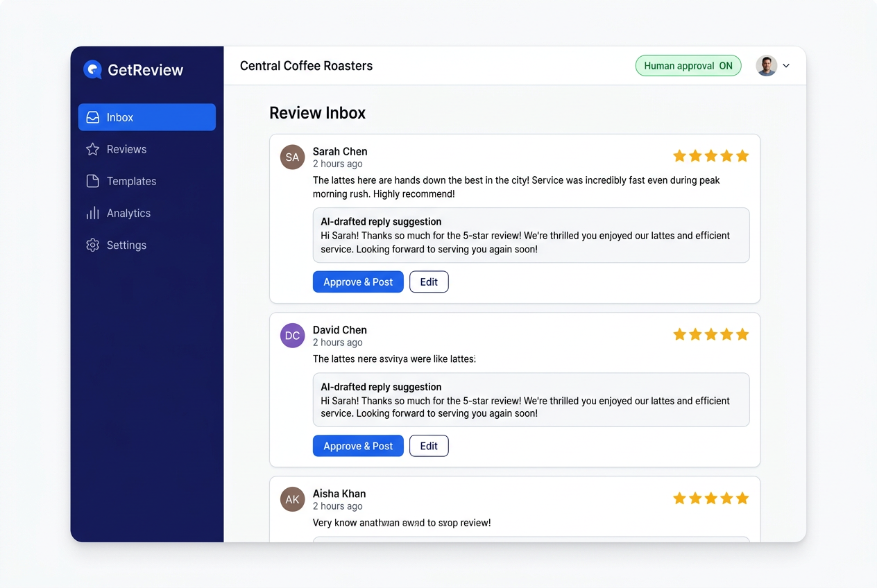Image resolution: width=877 pixels, height=588 pixels.
Task: Open the Inbox menu item
Action: point(147,117)
